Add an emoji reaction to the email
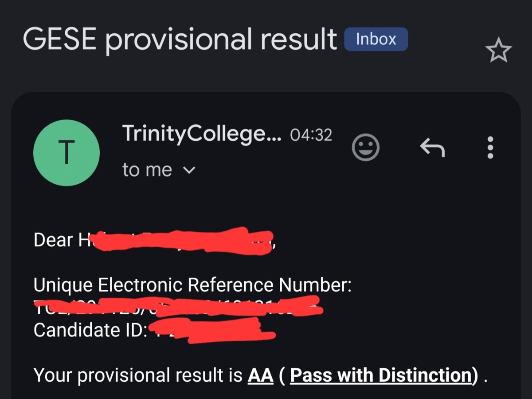532x399 pixels. [x=366, y=147]
